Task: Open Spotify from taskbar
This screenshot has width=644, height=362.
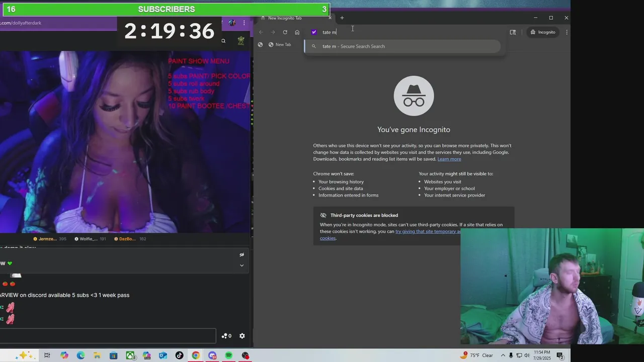Action: coord(229,355)
